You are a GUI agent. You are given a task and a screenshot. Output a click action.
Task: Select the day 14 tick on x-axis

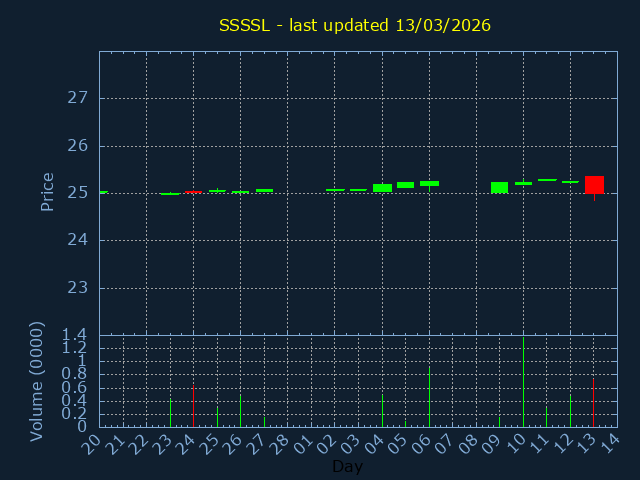point(610,443)
